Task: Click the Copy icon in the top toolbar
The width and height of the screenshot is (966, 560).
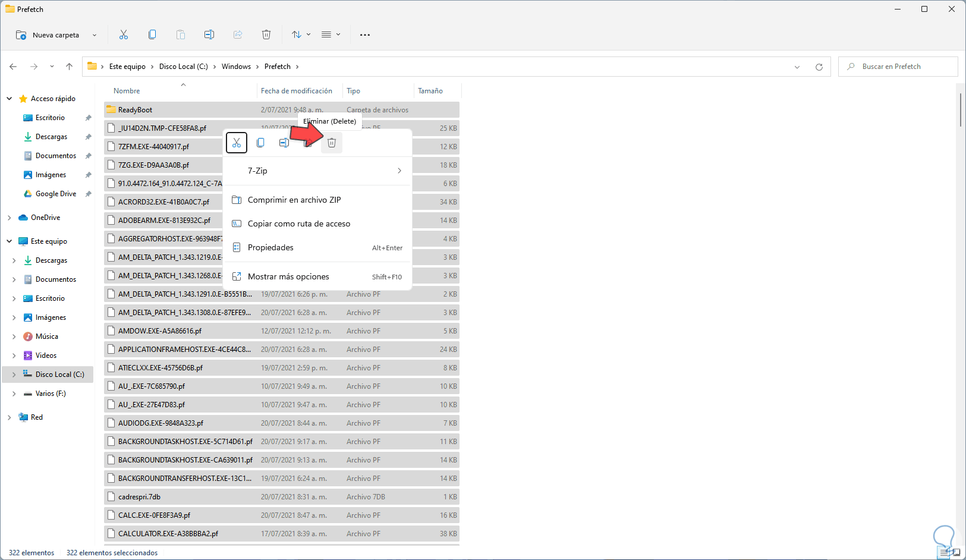Action: click(x=152, y=34)
